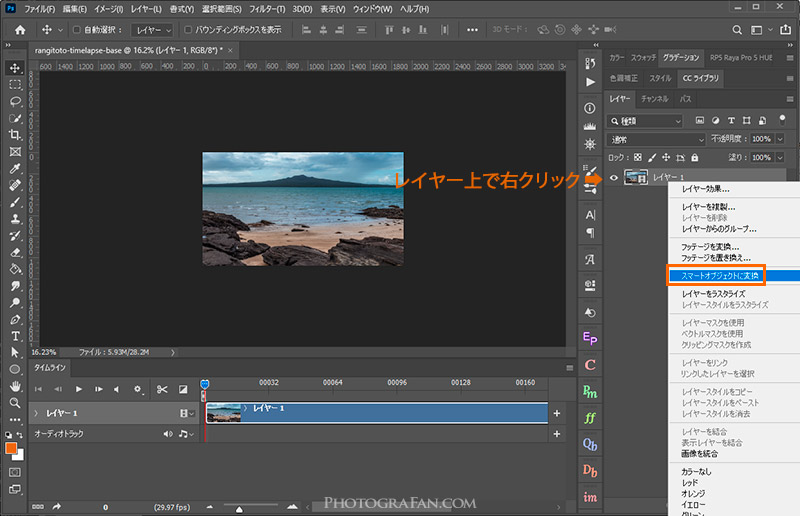Click the render video arrow icon

(x=57, y=506)
